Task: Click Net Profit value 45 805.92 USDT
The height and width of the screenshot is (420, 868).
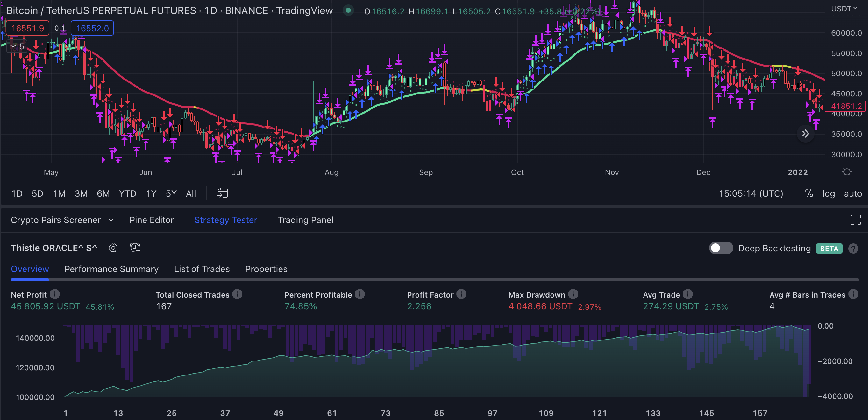Action: (46, 306)
